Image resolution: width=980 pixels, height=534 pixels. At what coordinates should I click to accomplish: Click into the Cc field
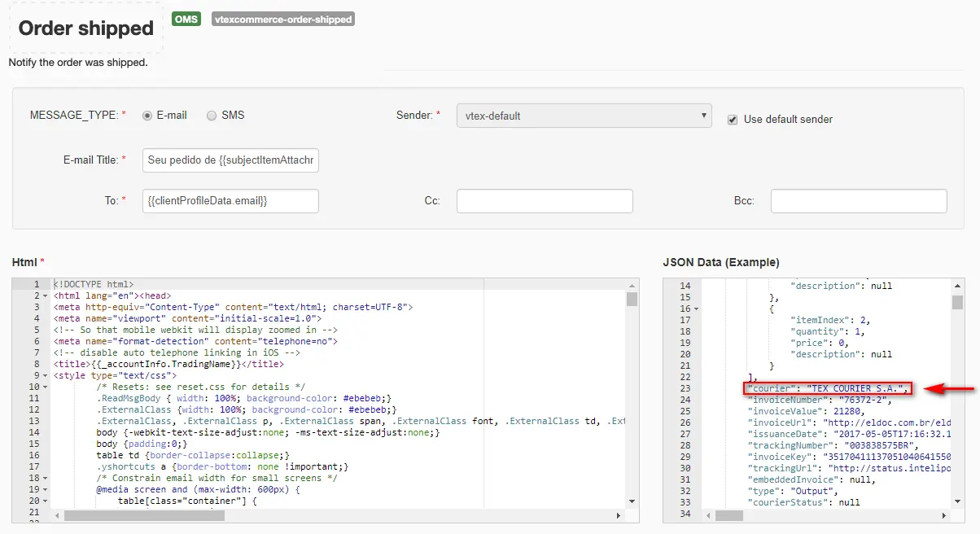pyautogui.click(x=544, y=201)
